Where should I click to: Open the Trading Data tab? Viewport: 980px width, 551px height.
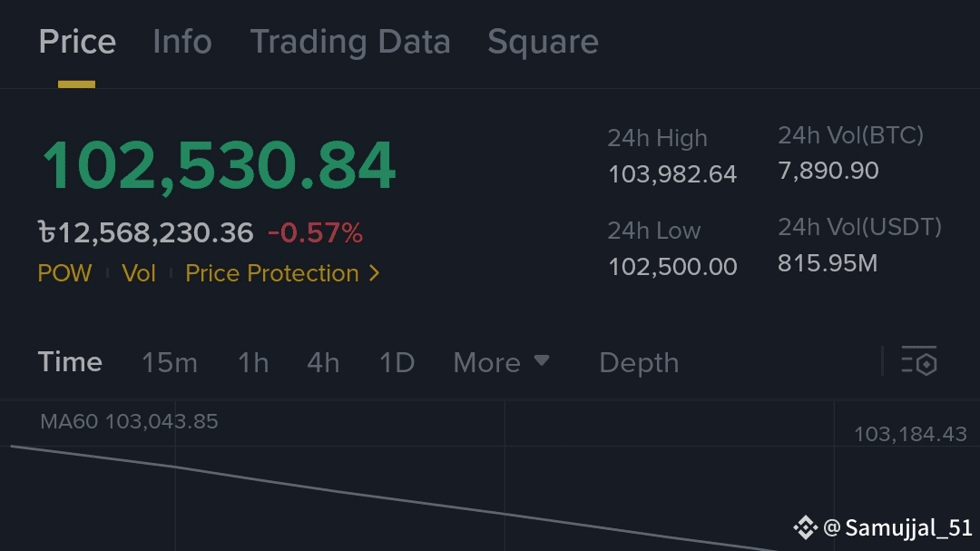pos(350,43)
